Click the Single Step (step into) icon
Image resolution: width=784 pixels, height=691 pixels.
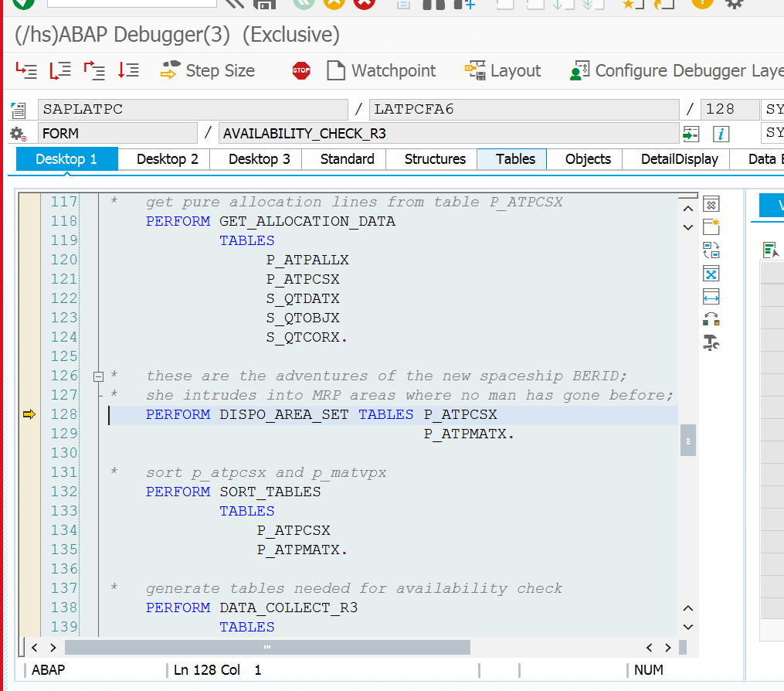click(x=26, y=70)
